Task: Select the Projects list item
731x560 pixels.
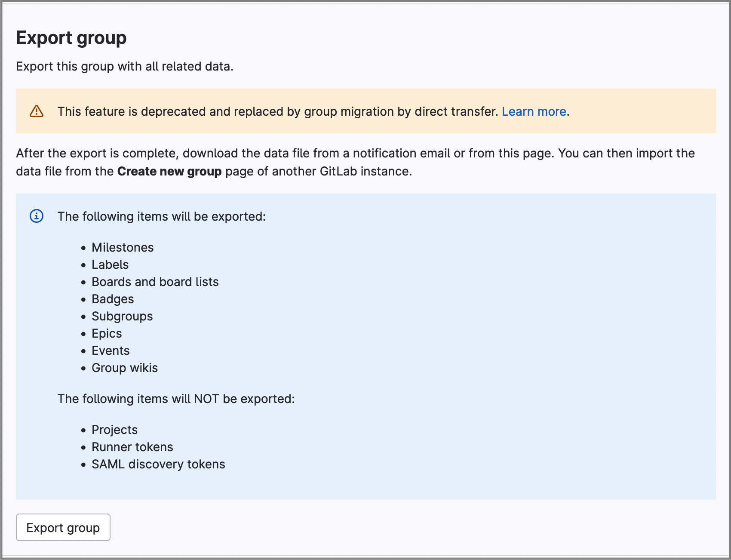Action: click(x=114, y=430)
